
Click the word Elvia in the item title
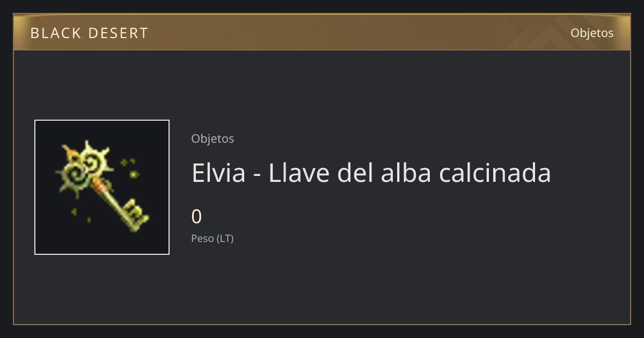218,173
